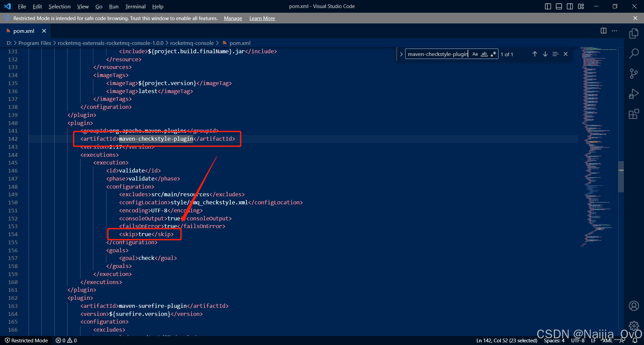644x345 pixels.
Task: Click the goal check line
Action: pos(148,258)
